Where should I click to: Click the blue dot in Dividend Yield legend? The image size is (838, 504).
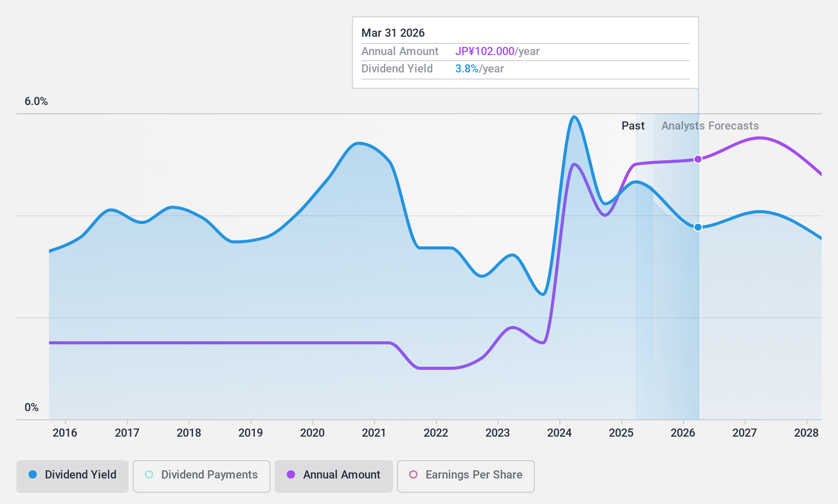(33, 474)
